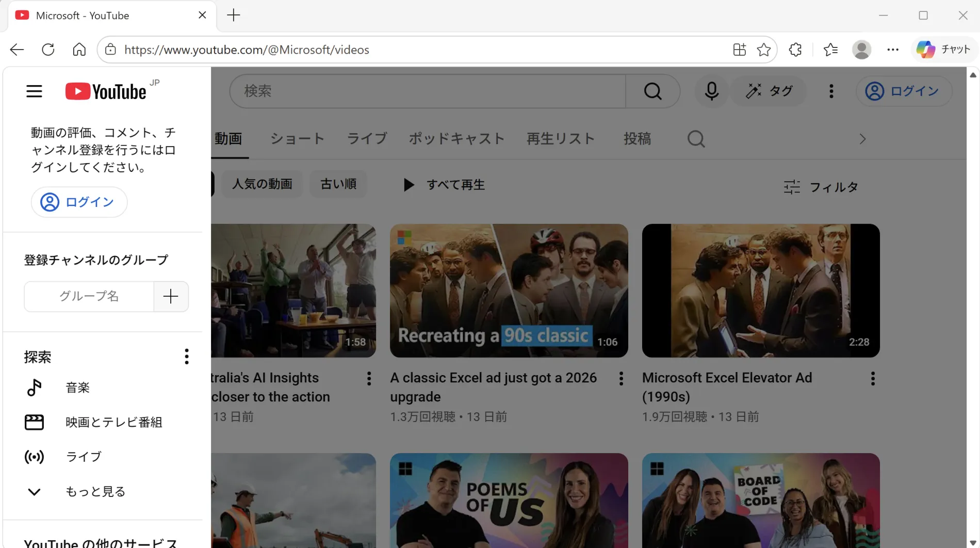Open more options for Excel Elevator Ad video
The width and height of the screenshot is (980, 548).
[873, 379]
